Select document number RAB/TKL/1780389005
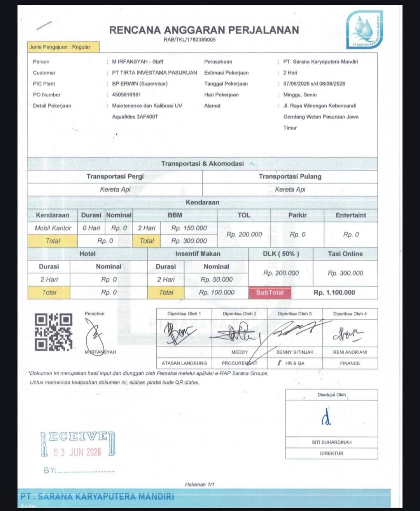The image size is (420, 511). coord(190,40)
